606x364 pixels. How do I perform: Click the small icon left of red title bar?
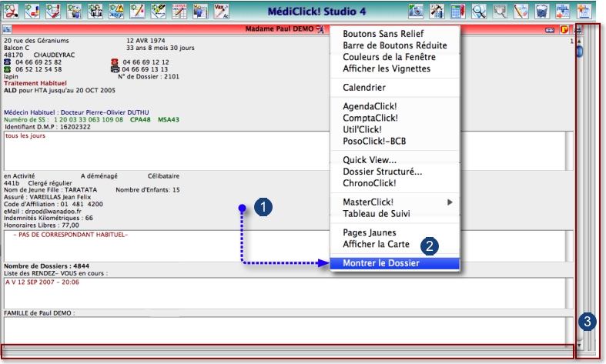[7, 29]
